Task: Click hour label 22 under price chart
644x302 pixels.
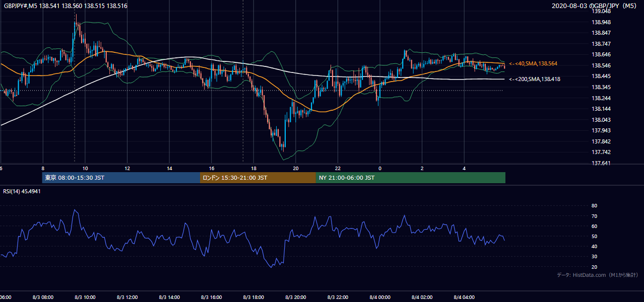Action: pyautogui.click(x=338, y=168)
